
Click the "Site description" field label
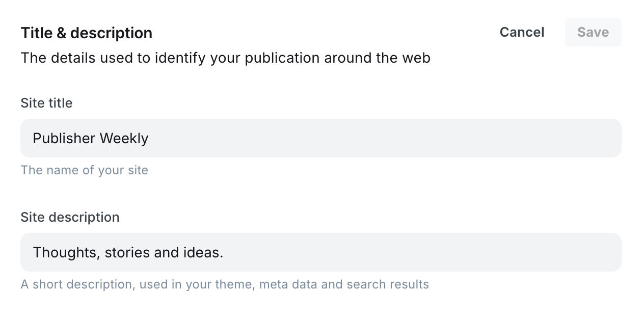click(70, 217)
